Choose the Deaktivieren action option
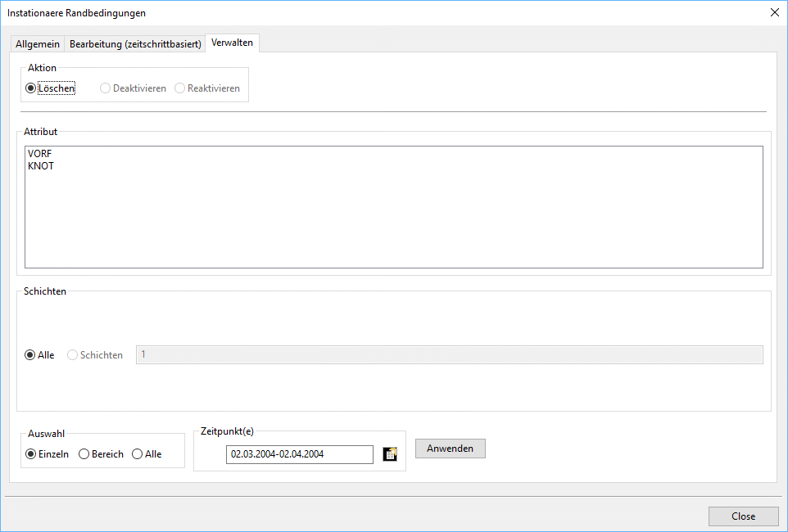 click(x=106, y=88)
